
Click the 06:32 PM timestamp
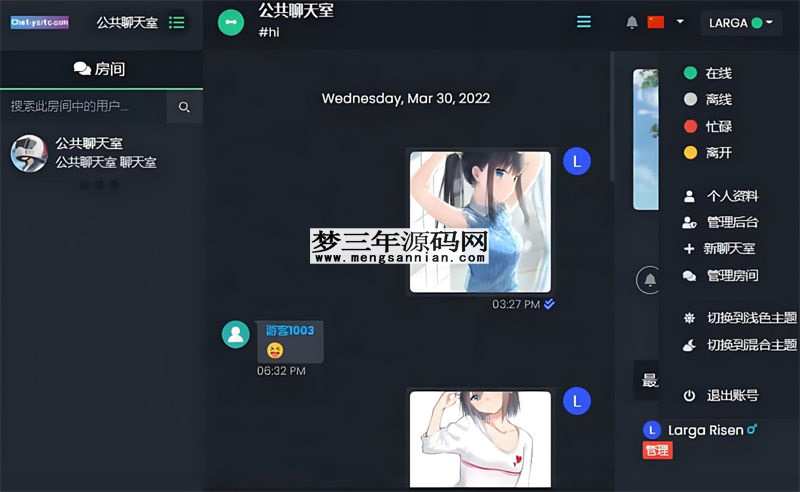click(x=281, y=371)
